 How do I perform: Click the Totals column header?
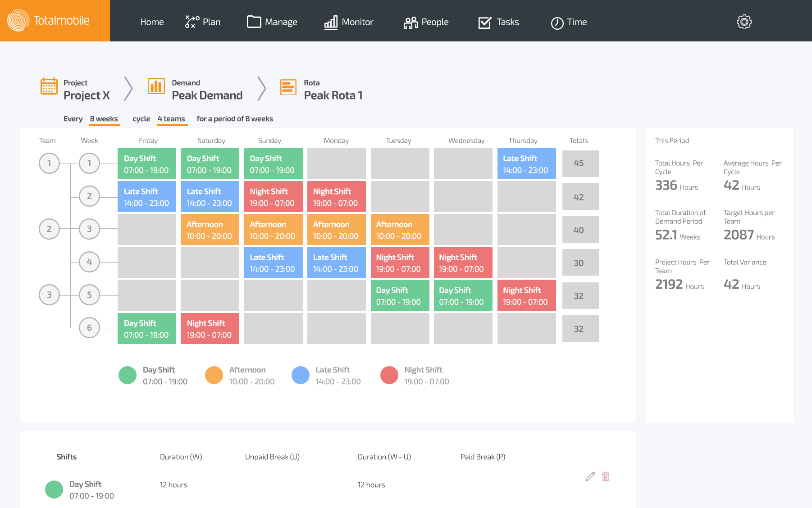coord(579,141)
